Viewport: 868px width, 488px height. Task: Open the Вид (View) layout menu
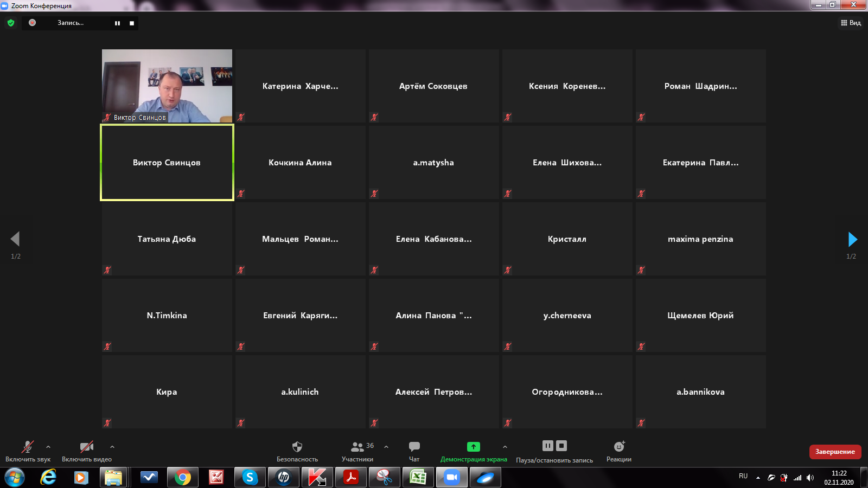tap(851, 23)
